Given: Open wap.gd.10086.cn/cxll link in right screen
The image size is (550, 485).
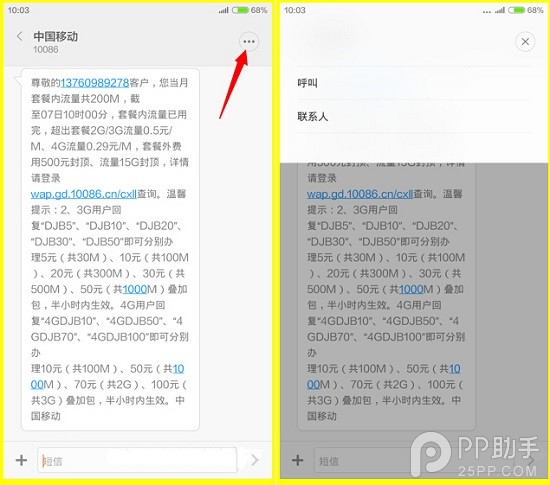Looking at the screenshot, I should [360, 194].
